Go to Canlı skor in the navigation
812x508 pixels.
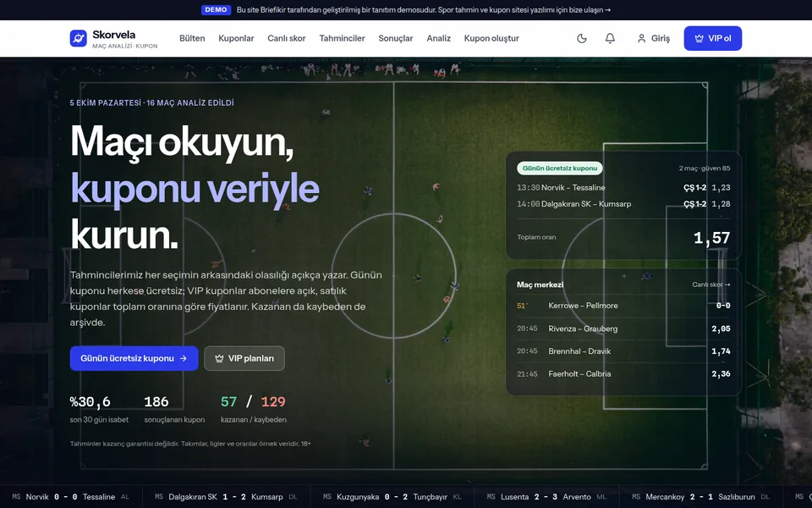[x=287, y=38]
